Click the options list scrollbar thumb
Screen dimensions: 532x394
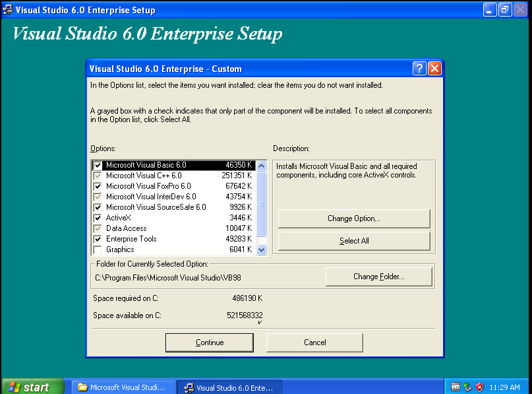(x=261, y=204)
